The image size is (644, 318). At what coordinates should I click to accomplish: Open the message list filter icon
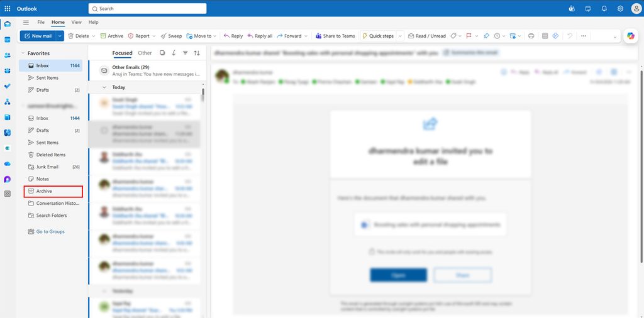click(x=186, y=53)
